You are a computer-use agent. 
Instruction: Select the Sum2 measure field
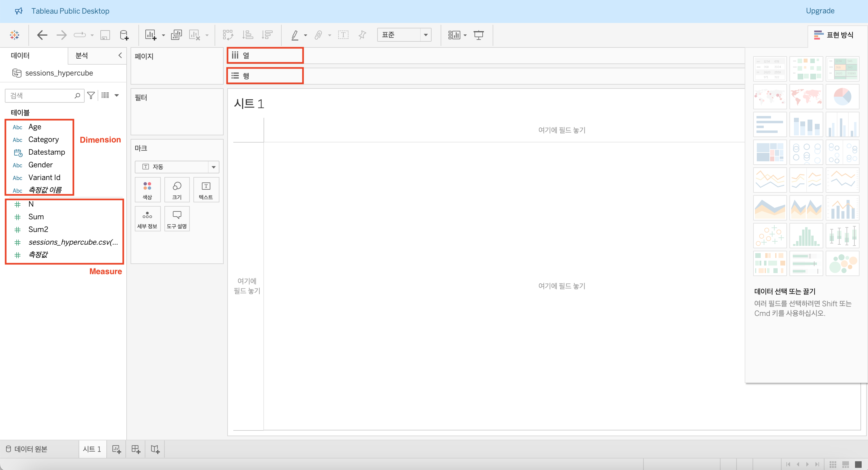click(x=38, y=230)
